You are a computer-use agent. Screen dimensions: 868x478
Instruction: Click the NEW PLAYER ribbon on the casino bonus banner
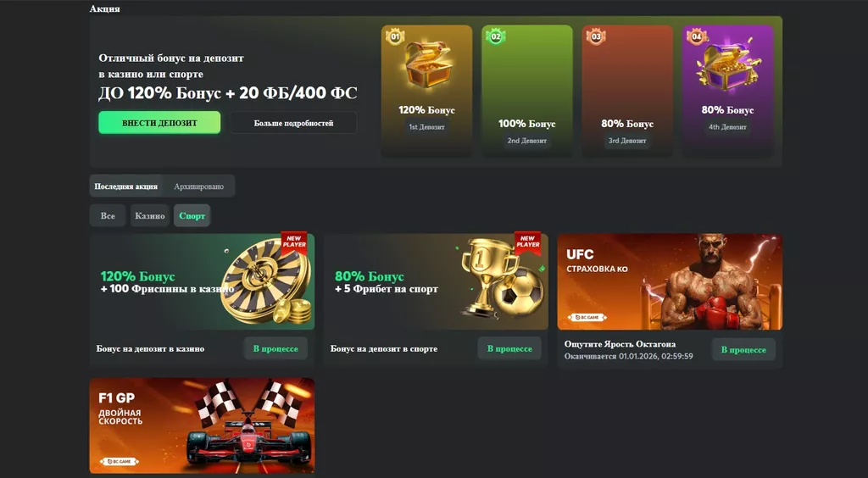pos(294,243)
